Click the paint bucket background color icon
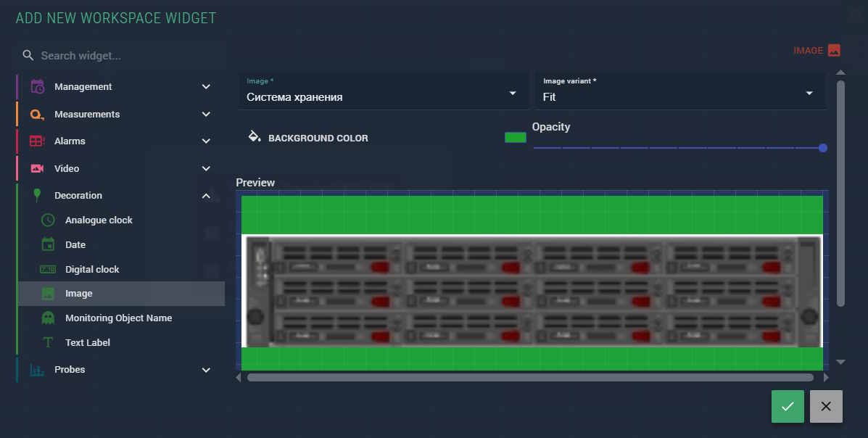The image size is (868, 438). click(x=255, y=137)
